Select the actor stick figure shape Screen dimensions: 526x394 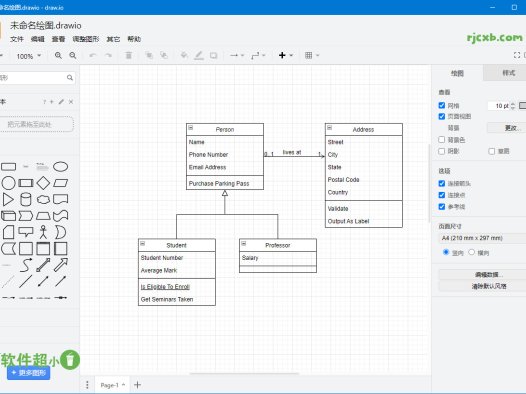[x=43, y=232]
